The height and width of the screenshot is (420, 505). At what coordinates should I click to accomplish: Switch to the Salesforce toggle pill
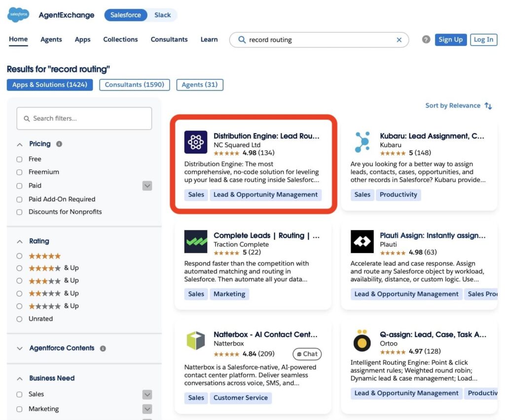(x=126, y=15)
